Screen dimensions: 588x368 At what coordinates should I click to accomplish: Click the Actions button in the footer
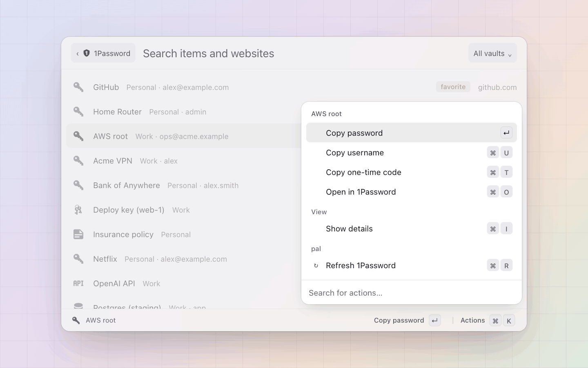[488, 321]
